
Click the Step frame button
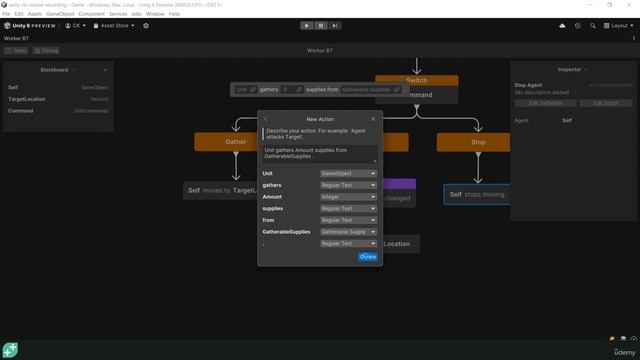(335, 26)
